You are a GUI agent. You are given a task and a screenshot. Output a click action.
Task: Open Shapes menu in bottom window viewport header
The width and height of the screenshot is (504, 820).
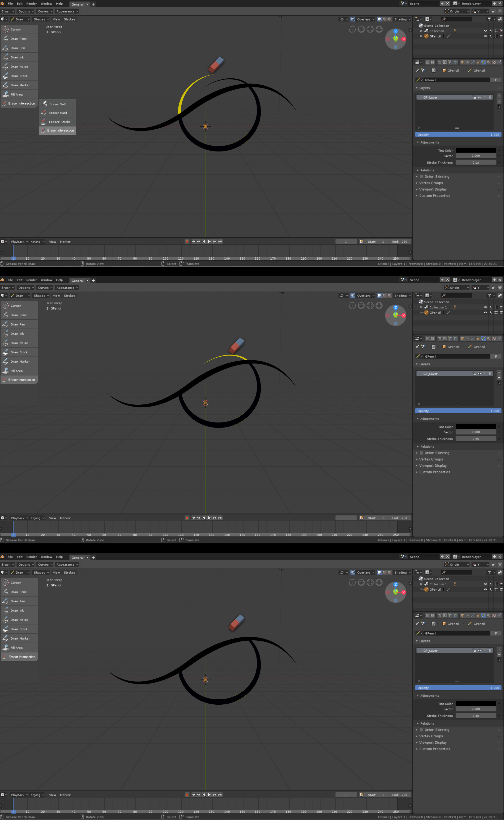41,572
